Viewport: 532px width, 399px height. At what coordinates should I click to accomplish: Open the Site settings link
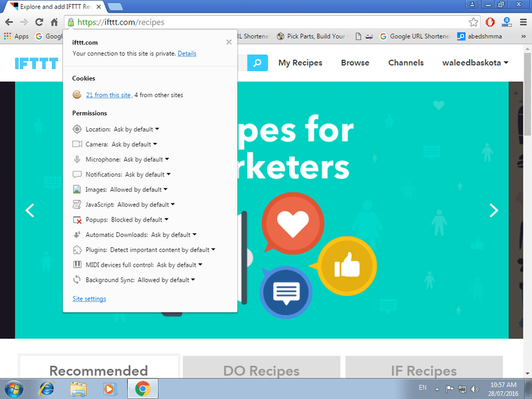(x=89, y=299)
